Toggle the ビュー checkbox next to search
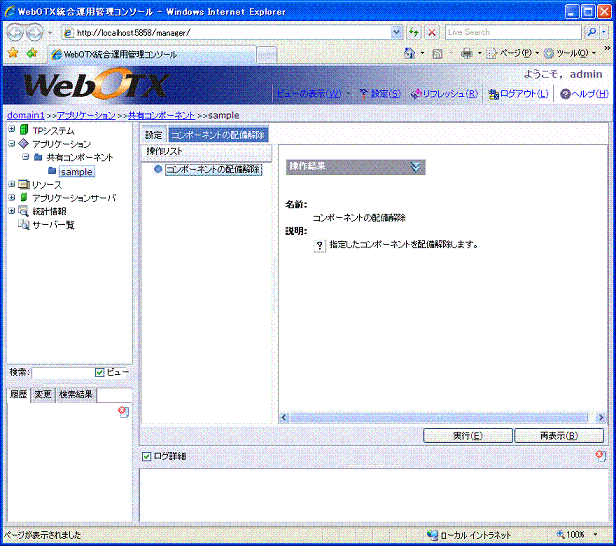The image size is (616, 546). point(99,373)
